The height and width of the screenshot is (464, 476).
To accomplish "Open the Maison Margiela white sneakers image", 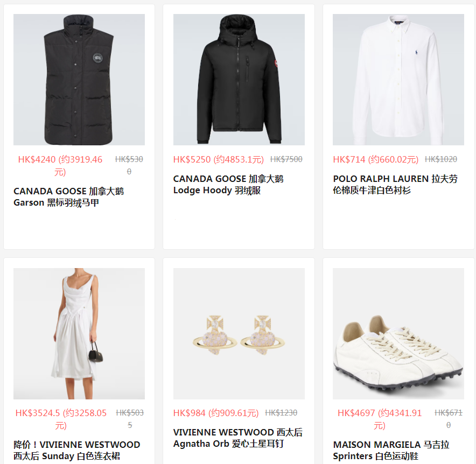I will coord(398,334).
